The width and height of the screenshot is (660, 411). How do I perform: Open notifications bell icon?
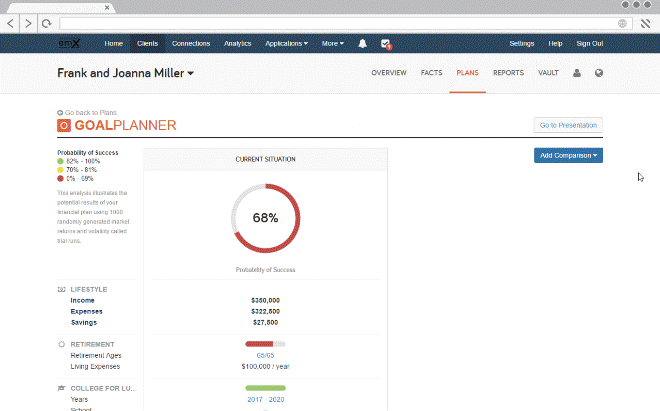tap(362, 43)
